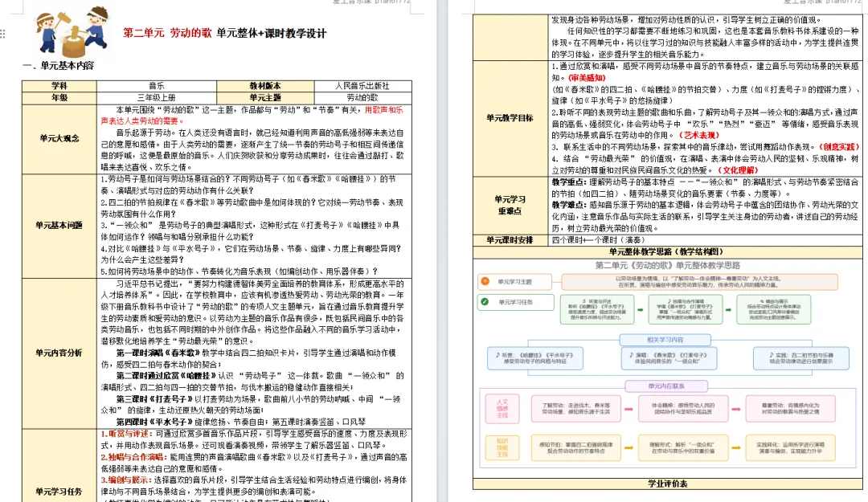Click the red text 2.独唱与合作演唱
The image size is (868, 502).
pos(133,457)
